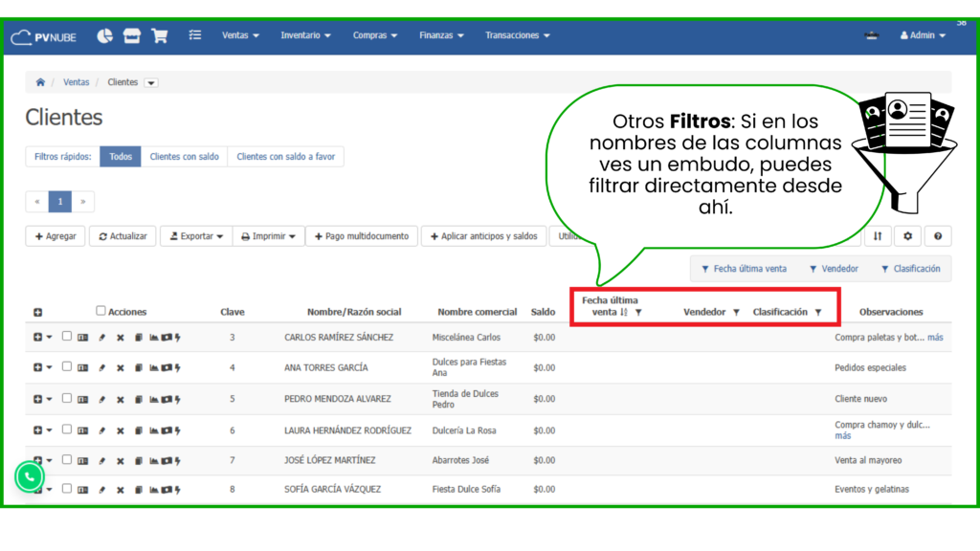Switch to Clientes con saldo quick filter
The height and width of the screenshot is (551, 980).
coord(184,157)
